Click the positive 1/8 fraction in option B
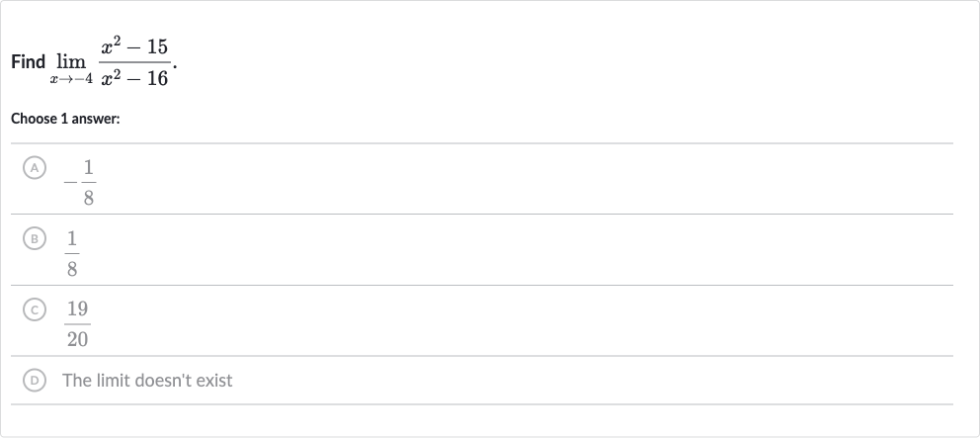This screenshot has height=438, width=980. coord(72,253)
